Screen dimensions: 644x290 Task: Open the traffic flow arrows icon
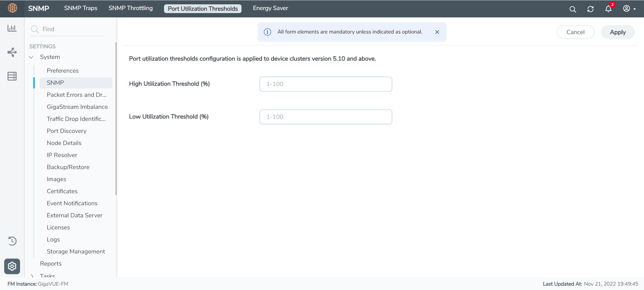point(12,52)
